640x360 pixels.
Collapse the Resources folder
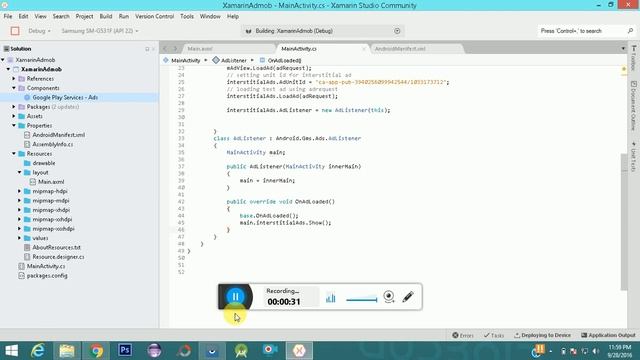[x=14, y=153]
